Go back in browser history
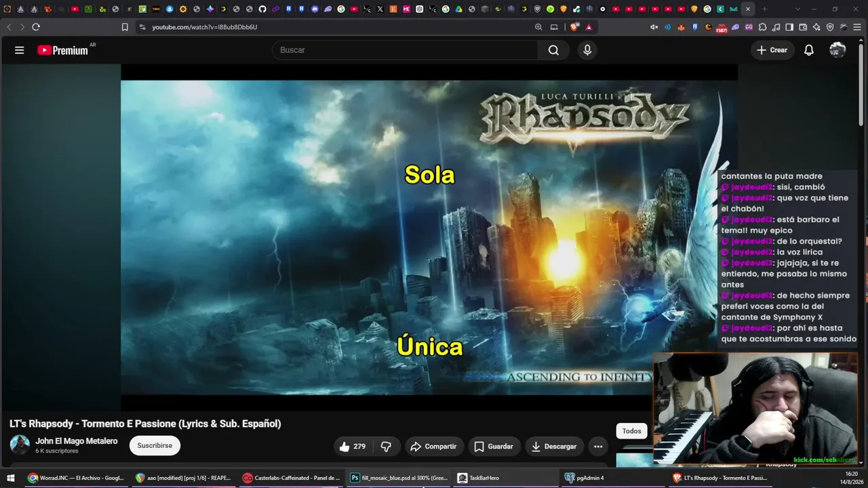The width and height of the screenshot is (868, 488). [9, 27]
